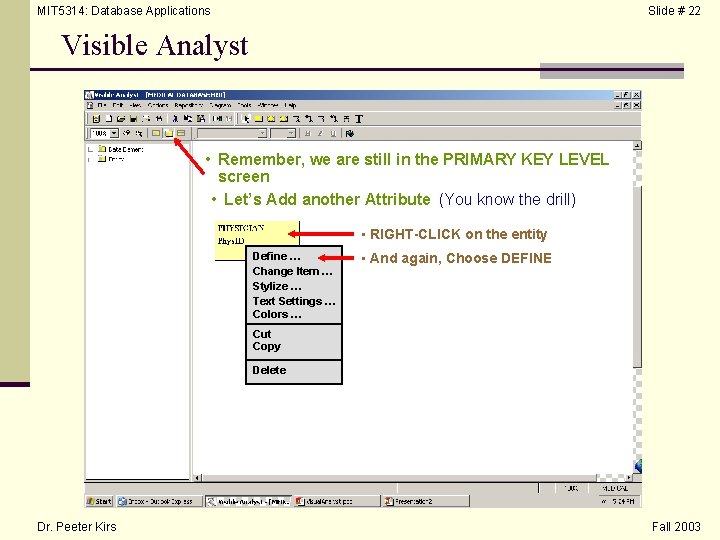The width and height of the screenshot is (720, 540).
Task: Click the Windows Start button
Action: [x=99, y=501]
